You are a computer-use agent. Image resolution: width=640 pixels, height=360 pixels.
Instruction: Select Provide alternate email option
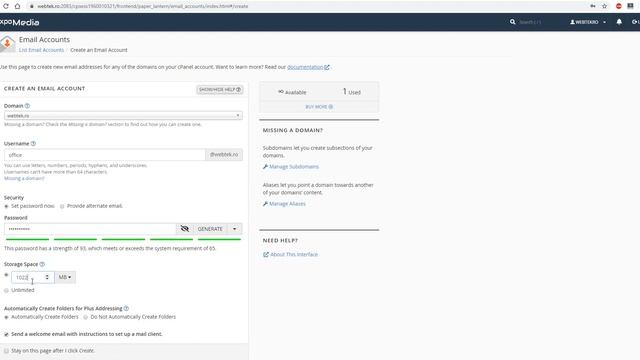[x=62, y=206]
